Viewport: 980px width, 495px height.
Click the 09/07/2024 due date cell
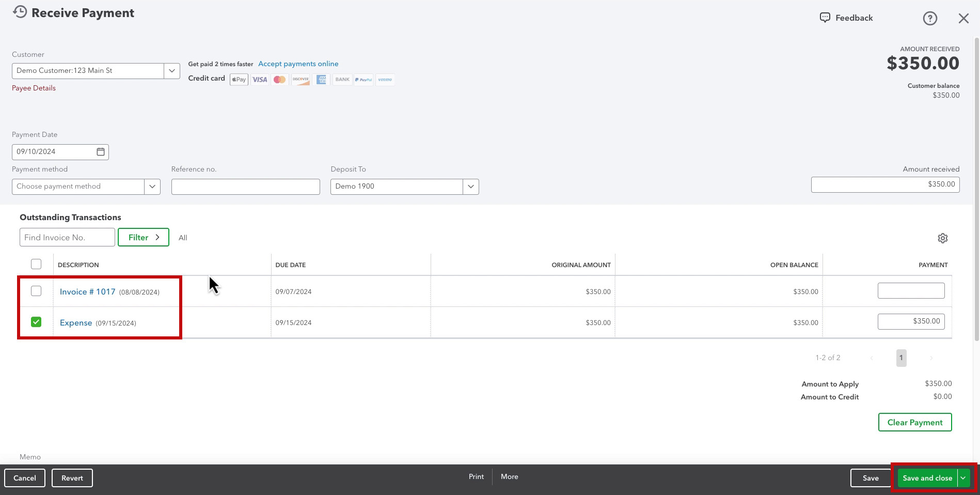point(293,291)
